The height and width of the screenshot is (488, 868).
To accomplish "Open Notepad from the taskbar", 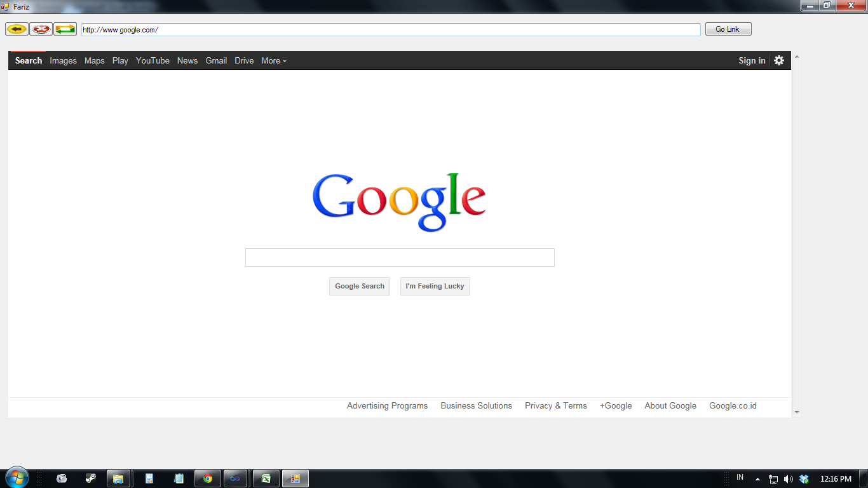I will 179,478.
